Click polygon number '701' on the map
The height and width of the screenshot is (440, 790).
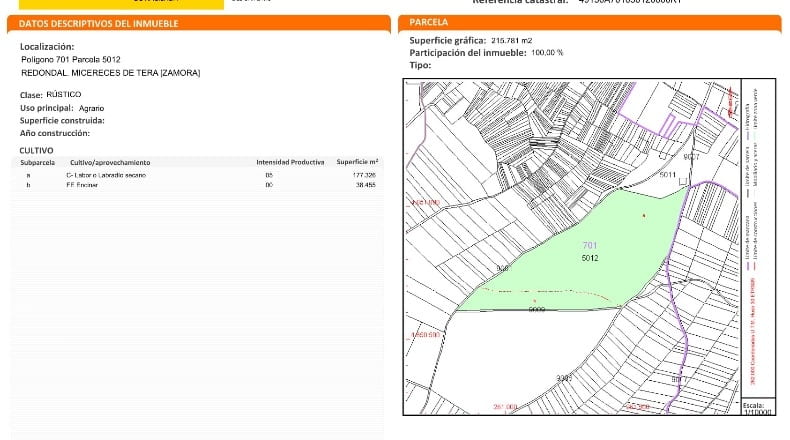coord(589,245)
